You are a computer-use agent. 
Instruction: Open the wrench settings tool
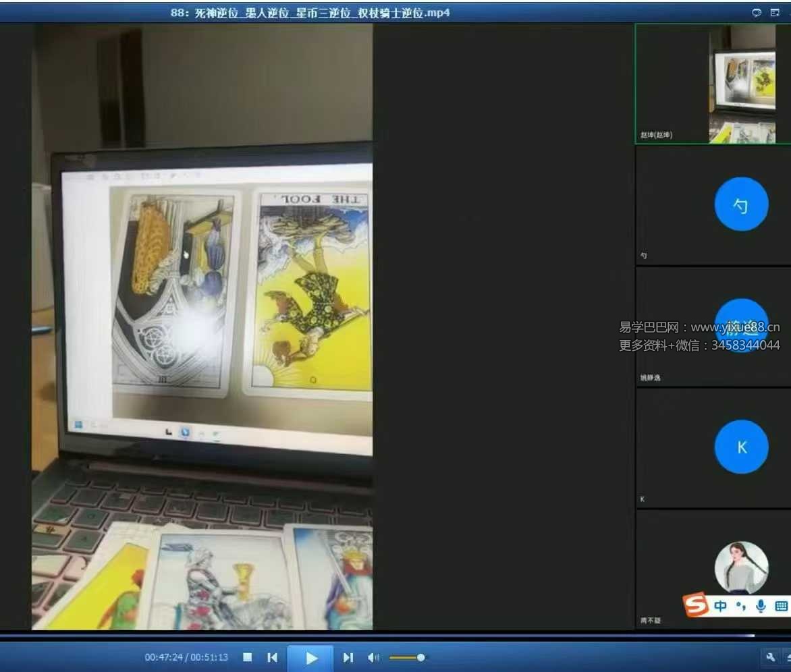click(770, 657)
